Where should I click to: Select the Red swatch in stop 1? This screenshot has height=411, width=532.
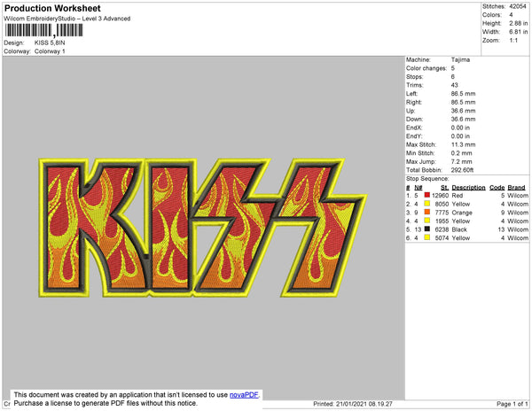coord(426,195)
